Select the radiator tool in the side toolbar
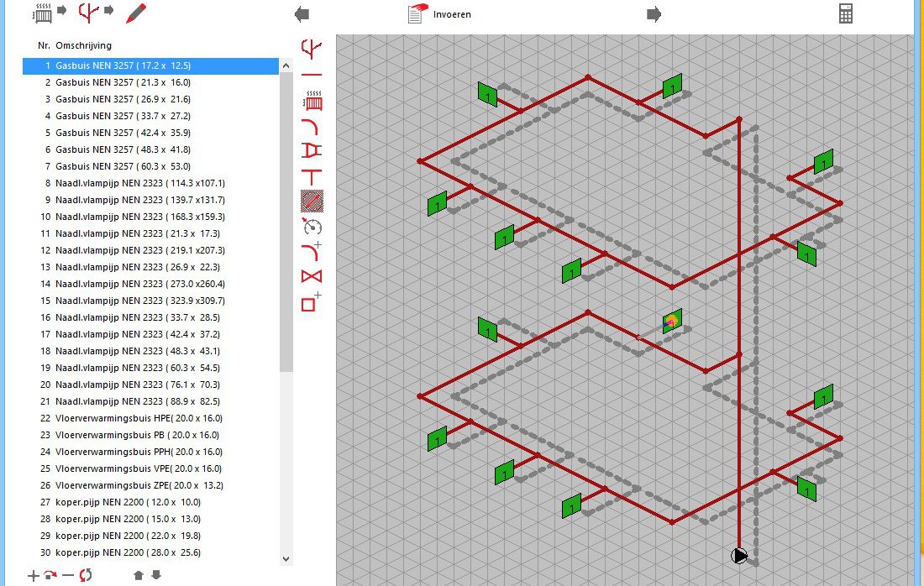Screen dimensions: 924x586 pyautogui.click(x=312, y=101)
